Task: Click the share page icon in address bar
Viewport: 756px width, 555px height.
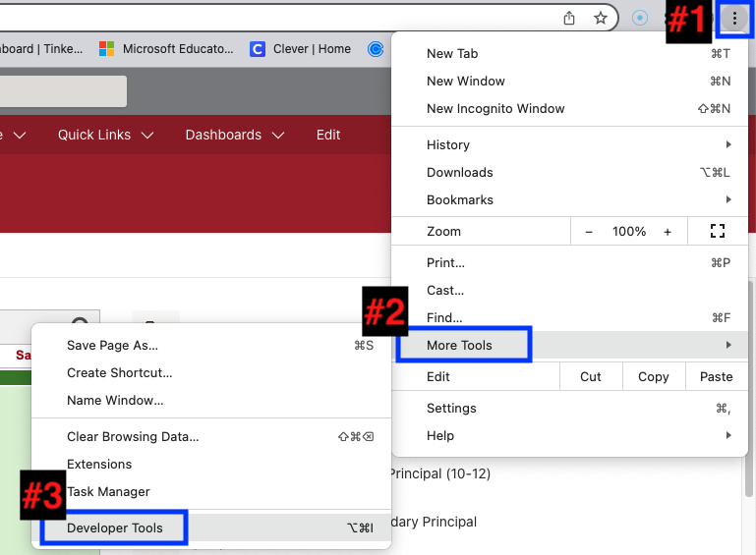Action: coord(569,18)
